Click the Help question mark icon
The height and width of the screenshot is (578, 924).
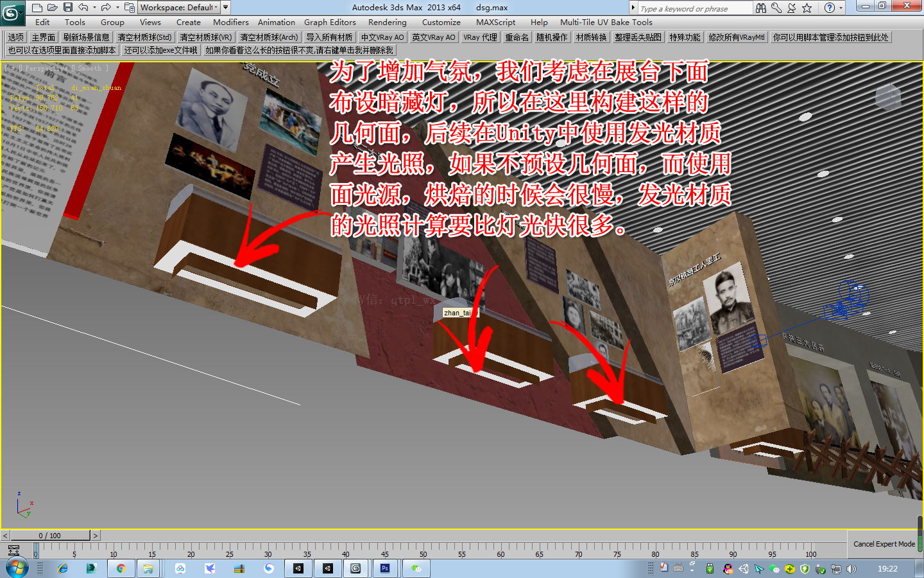coord(830,8)
